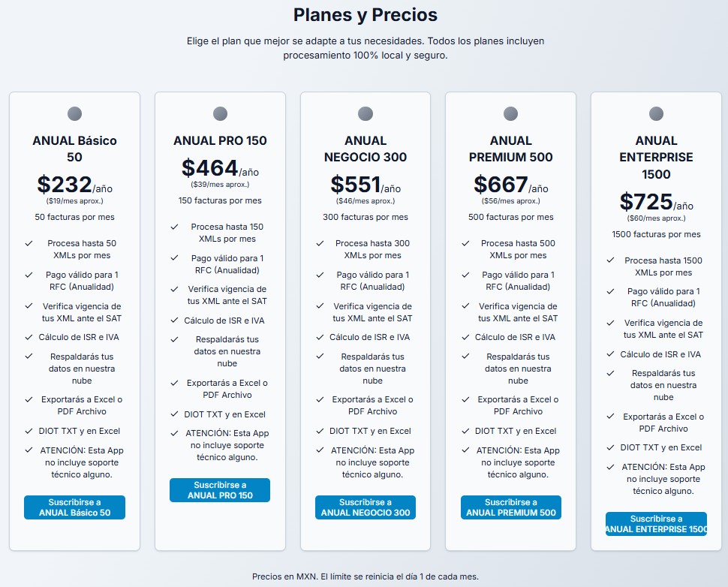Viewport: 728px width, 587px height.
Task: Click the $232/año price on Básico plan
Action: [x=74, y=185]
